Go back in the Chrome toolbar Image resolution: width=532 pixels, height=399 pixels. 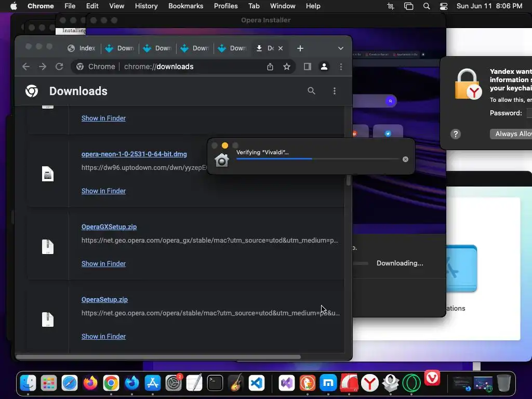tap(26, 66)
